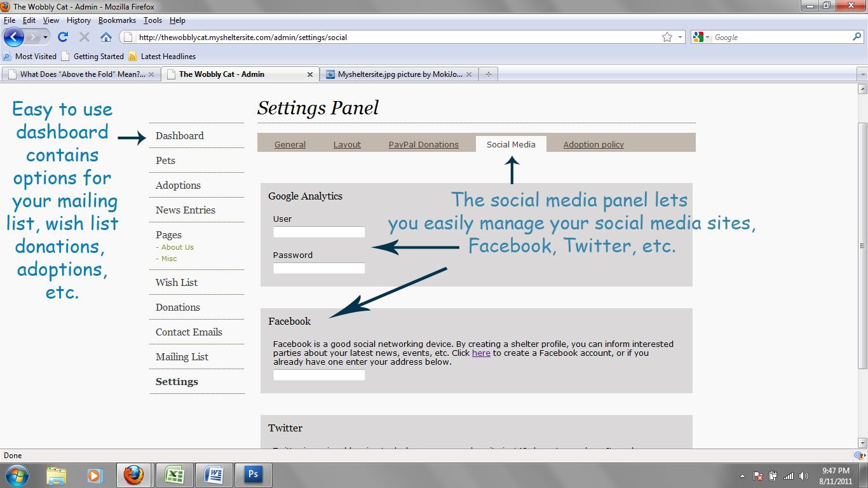Select Firefox taskbar icon
Image resolution: width=868 pixels, height=488 pixels.
(133, 475)
